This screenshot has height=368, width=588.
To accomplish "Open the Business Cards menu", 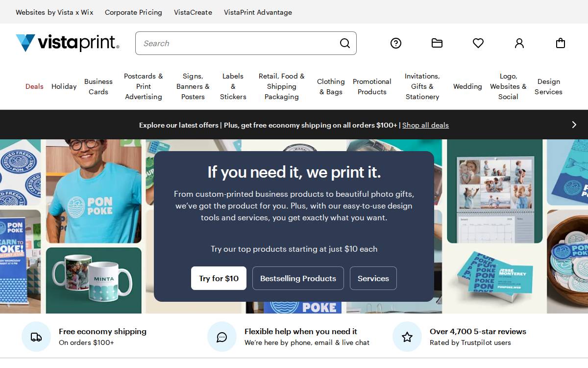I will pyautogui.click(x=98, y=86).
